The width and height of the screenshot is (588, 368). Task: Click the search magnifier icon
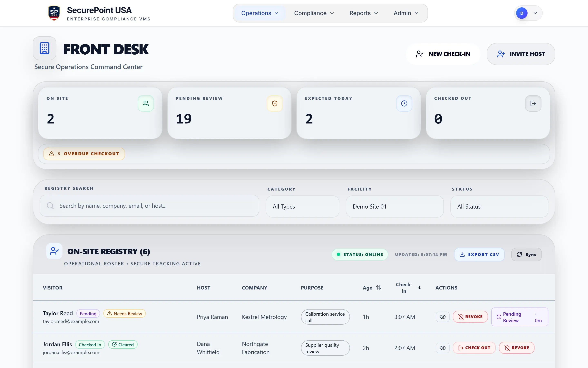[x=50, y=206]
